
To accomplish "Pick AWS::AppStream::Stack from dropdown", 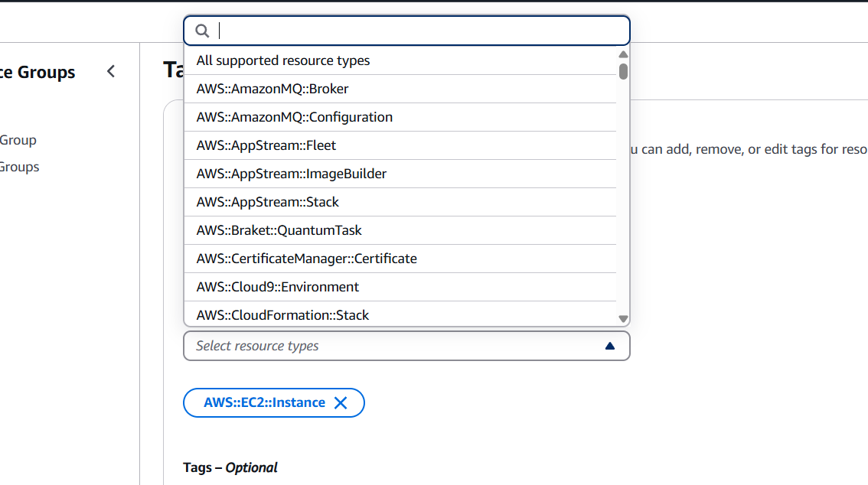I will tap(400, 202).
